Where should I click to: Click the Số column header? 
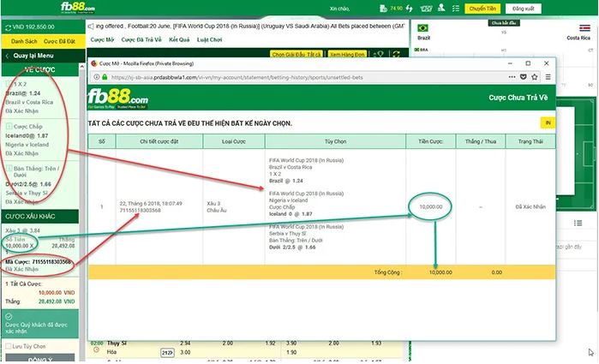point(102,141)
